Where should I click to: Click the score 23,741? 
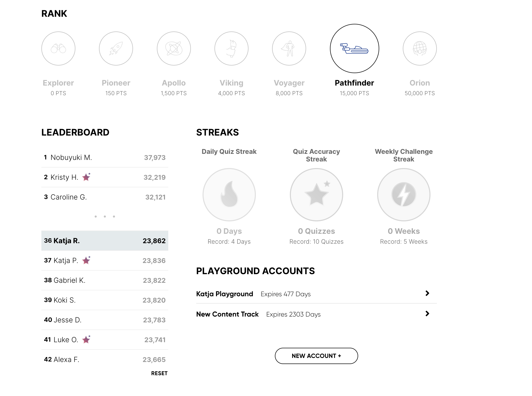click(155, 340)
